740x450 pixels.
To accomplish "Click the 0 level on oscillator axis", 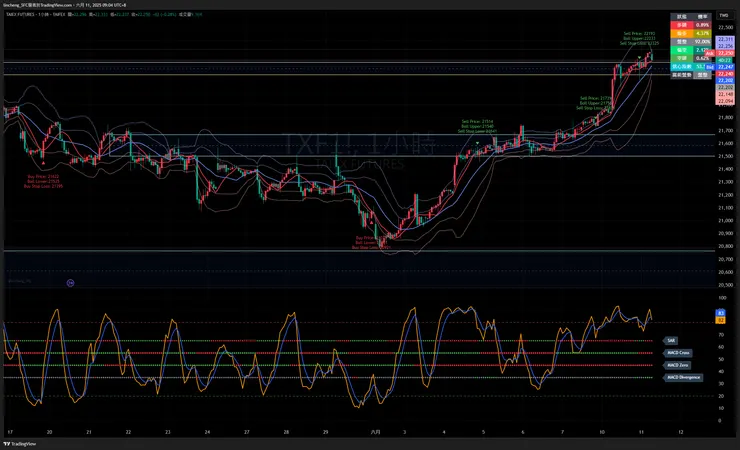I will [x=720, y=421].
